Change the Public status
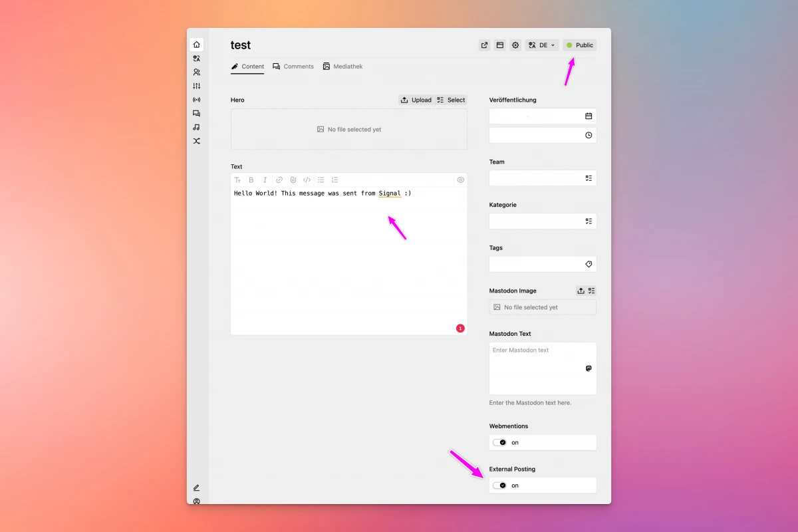Viewport: 798px width, 532px height. tap(580, 45)
